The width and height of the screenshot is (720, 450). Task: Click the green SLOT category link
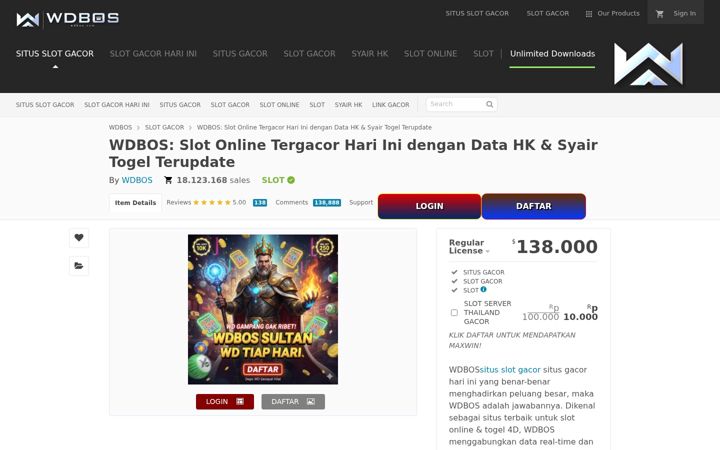tap(273, 180)
